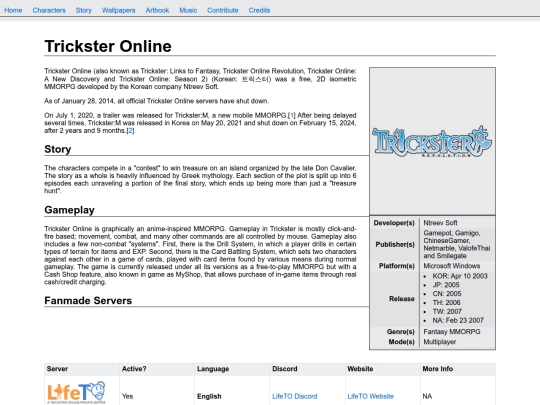Open the Wallpapers page

(118, 10)
